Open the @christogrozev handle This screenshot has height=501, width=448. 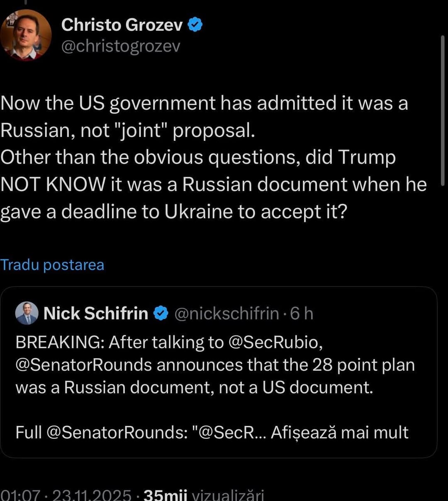click(121, 46)
